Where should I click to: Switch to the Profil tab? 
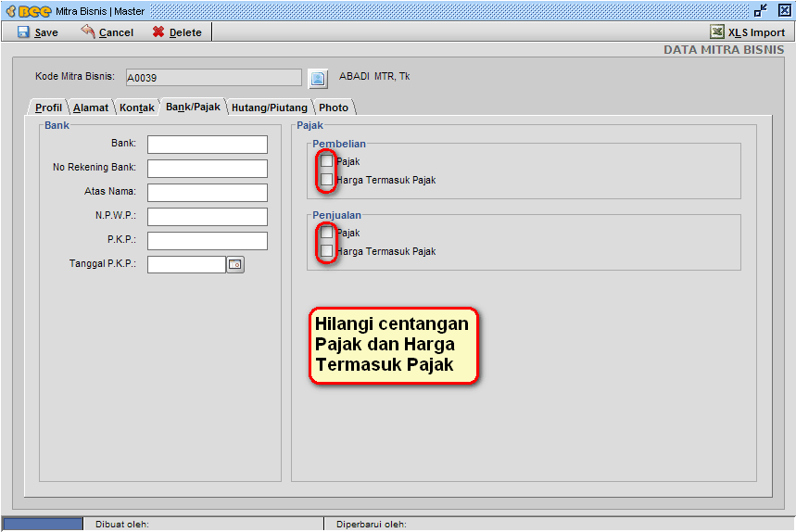tap(48, 108)
